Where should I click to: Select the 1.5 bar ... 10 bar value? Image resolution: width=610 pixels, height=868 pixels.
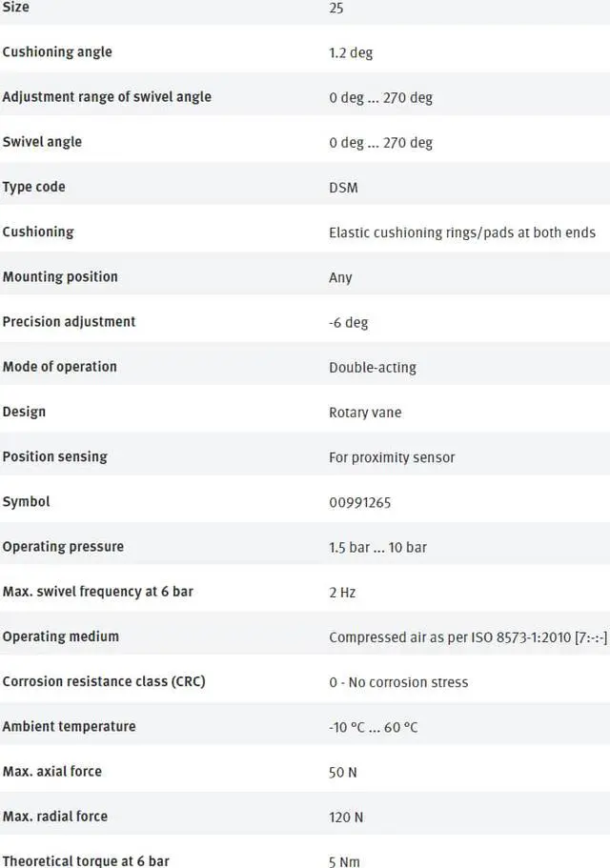point(377,547)
